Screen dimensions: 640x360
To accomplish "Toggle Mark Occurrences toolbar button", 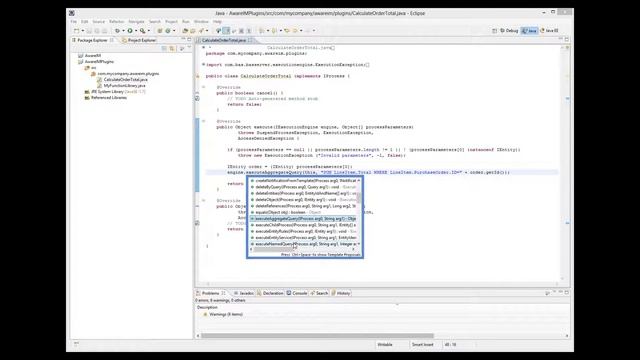I will [x=226, y=31].
